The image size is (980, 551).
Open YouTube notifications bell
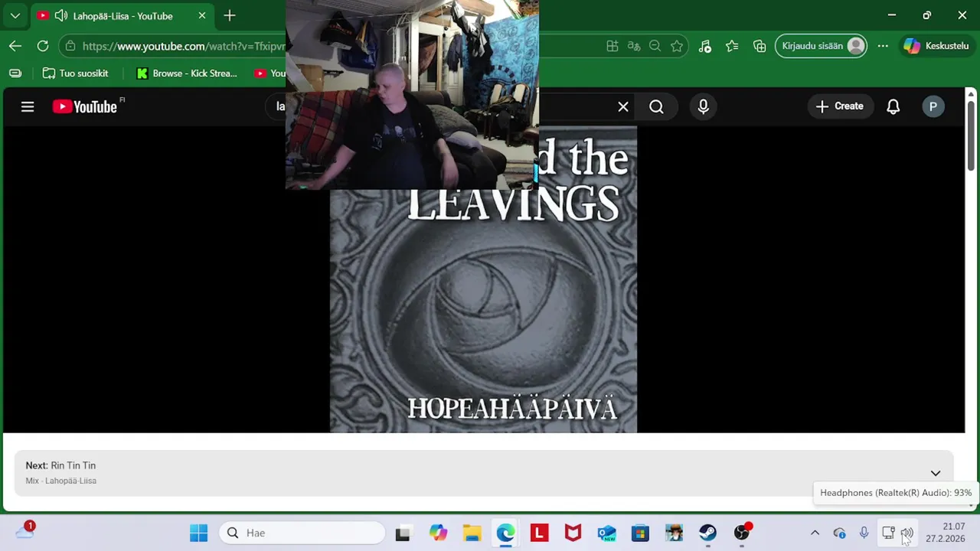[x=893, y=106]
